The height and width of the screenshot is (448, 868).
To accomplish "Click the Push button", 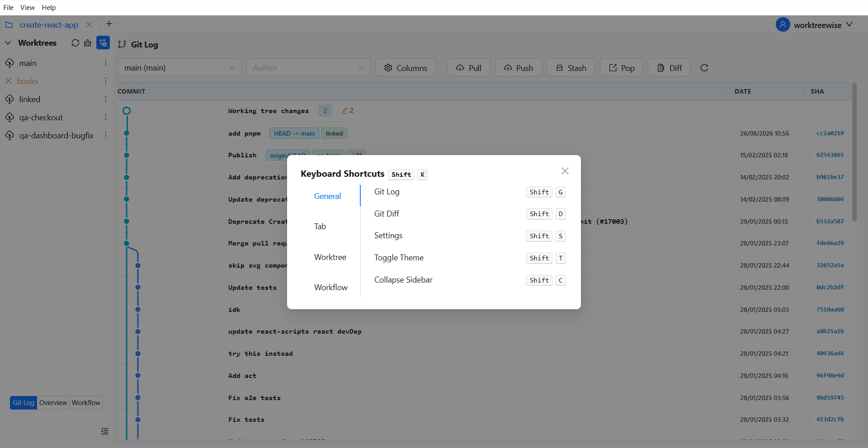I will point(519,68).
